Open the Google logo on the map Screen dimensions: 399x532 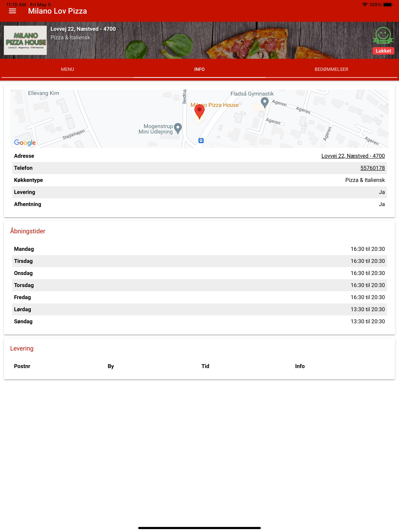(25, 143)
